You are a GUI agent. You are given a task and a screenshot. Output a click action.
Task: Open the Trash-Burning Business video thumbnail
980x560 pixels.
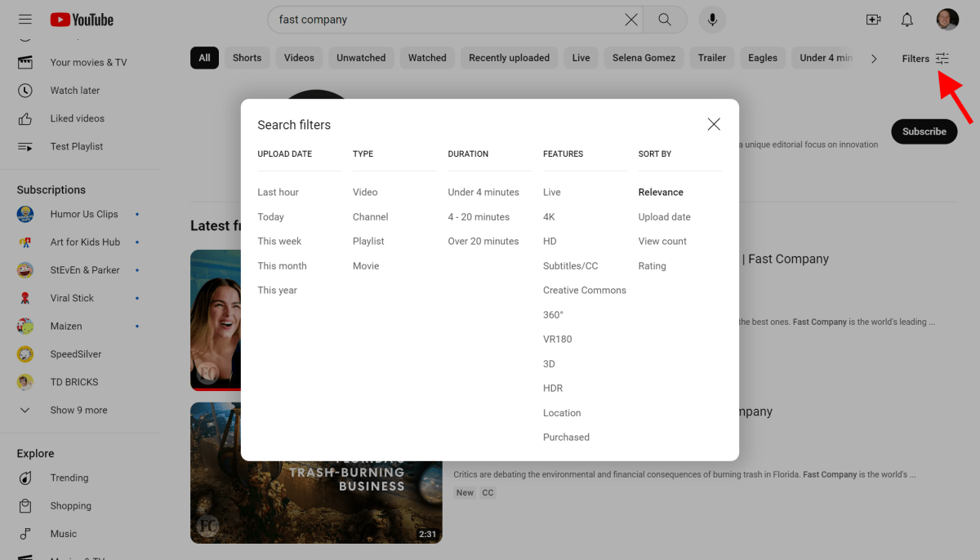317,473
